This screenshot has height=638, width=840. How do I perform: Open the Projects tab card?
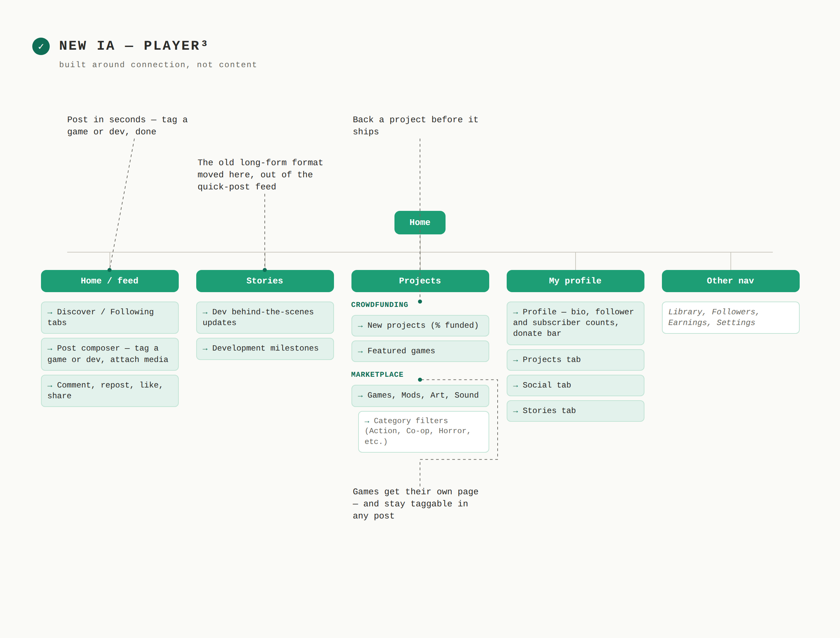(x=575, y=360)
